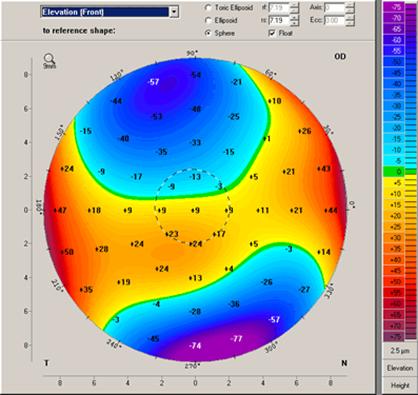Viewport: 418px width, 395px height.
Task: Decrease Axis value with its down arrow
Action: (x=349, y=10)
